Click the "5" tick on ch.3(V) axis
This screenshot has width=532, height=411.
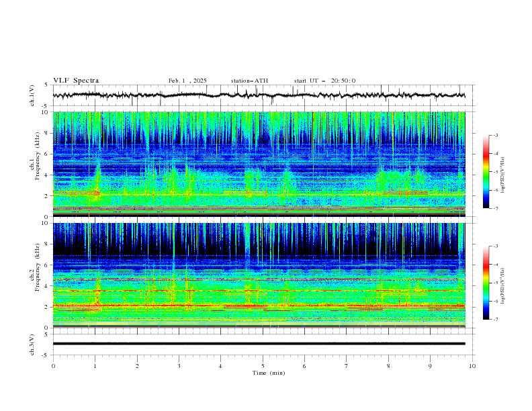tap(46, 334)
